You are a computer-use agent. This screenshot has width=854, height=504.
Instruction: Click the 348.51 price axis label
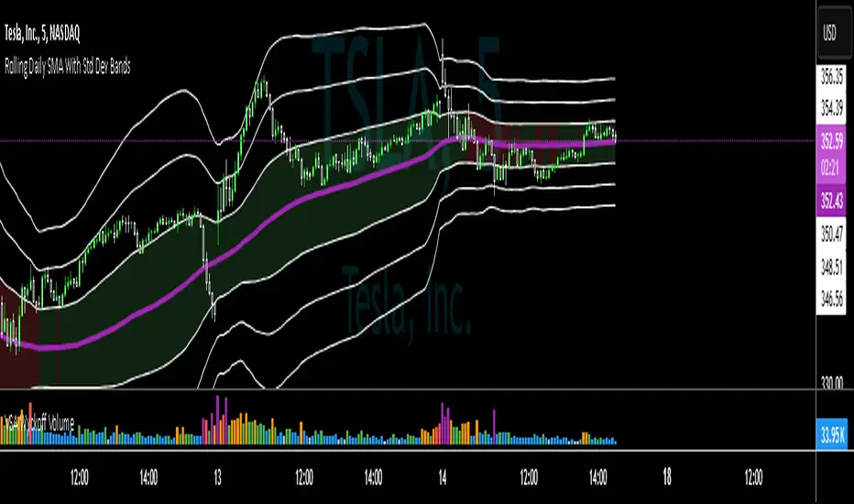[832, 267]
